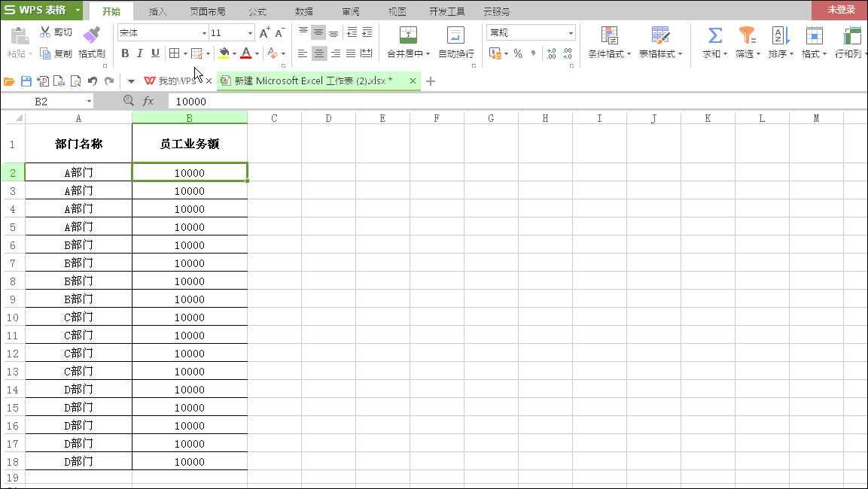Click the clear formatting eraser icon
Image resolution: width=868 pixels, height=489 pixels.
tap(273, 53)
